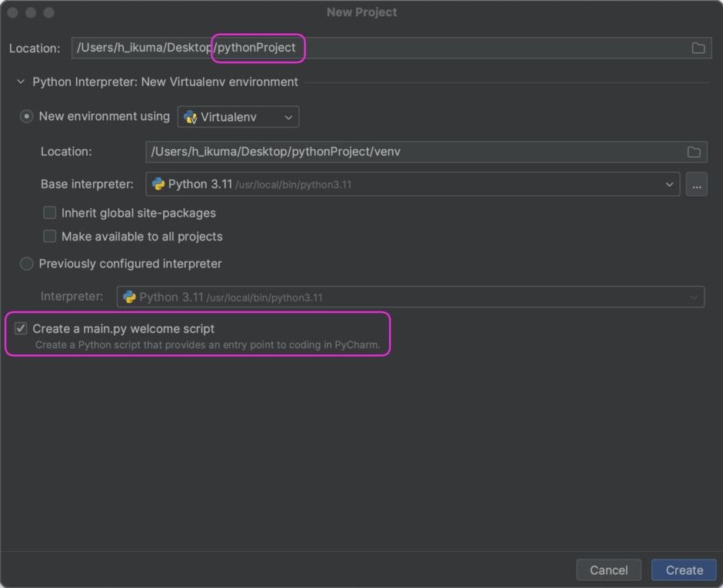This screenshot has width=723, height=588.
Task: Click Python logo in Base interpreter field
Action: (158, 184)
